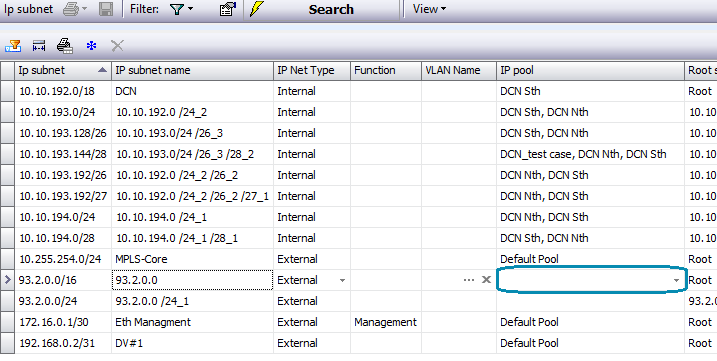Select the 10.10.192.0/18 subnet cell
This screenshot has width=717, height=361.
(x=63, y=91)
